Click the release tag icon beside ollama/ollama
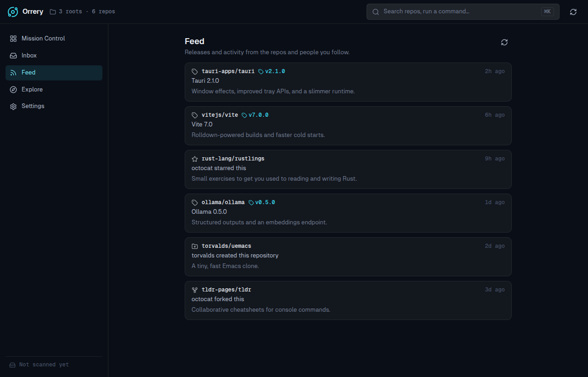The height and width of the screenshot is (377, 588). [195, 203]
